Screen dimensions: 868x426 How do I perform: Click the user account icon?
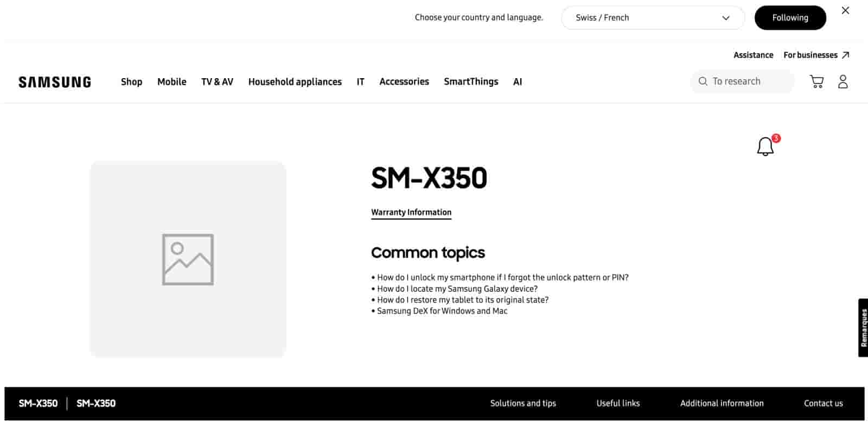click(x=843, y=81)
